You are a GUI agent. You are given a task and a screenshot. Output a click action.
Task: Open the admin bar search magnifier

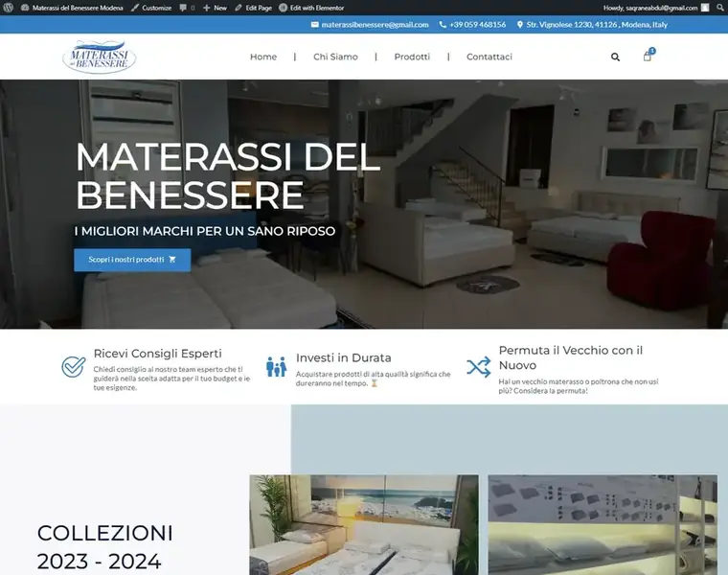pos(720,8)
